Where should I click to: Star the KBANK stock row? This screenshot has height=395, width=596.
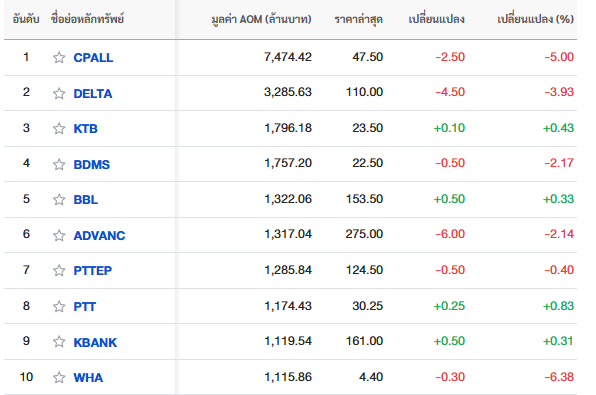[x=59, y=341]
